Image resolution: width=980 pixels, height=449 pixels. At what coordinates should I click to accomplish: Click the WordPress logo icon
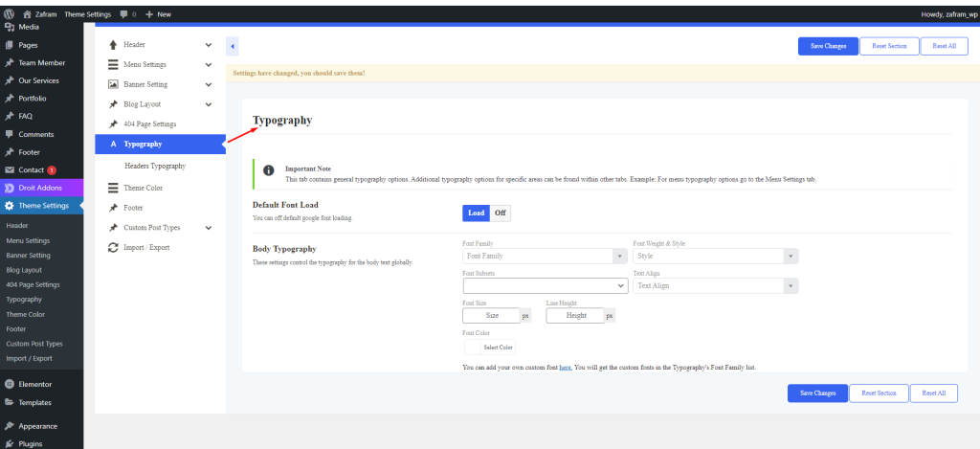[9, 14]
